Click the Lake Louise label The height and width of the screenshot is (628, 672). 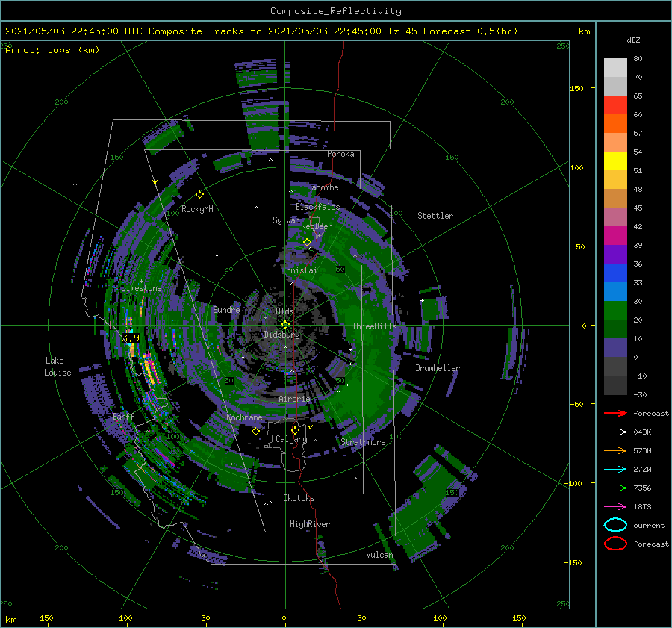click(57, 367)
